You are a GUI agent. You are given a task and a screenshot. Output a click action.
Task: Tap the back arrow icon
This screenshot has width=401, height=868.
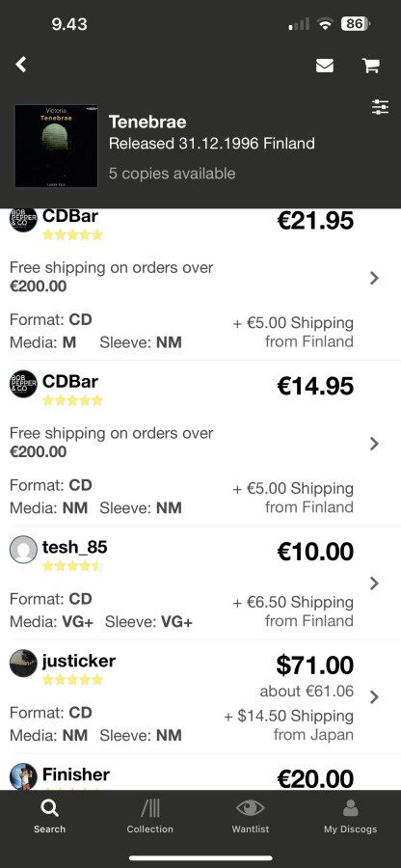click(x=21, y=65)
